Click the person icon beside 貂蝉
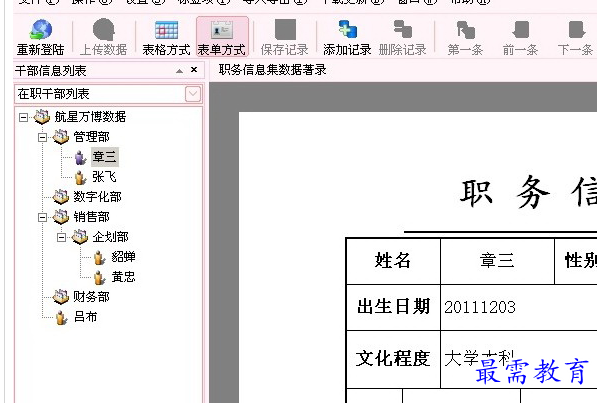 point(99,257)
